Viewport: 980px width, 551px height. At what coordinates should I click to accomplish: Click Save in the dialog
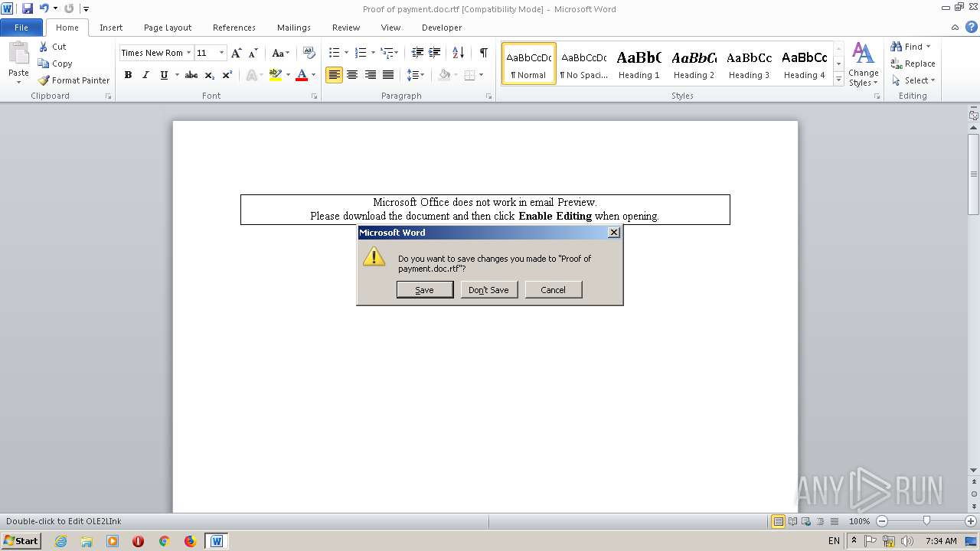click(x=425, y=290)
